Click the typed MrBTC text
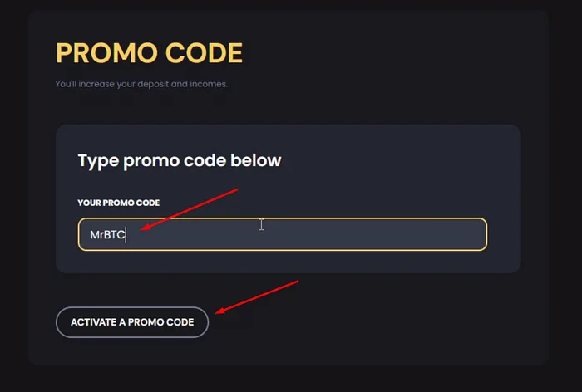Viewport: 582px width, 392px height. 106,235
